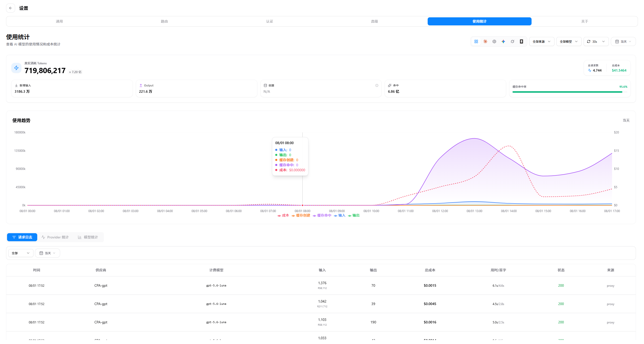This screenshot has width=644, height=344.
Task: Click the output value 190
Action: (x=373, y=322)
